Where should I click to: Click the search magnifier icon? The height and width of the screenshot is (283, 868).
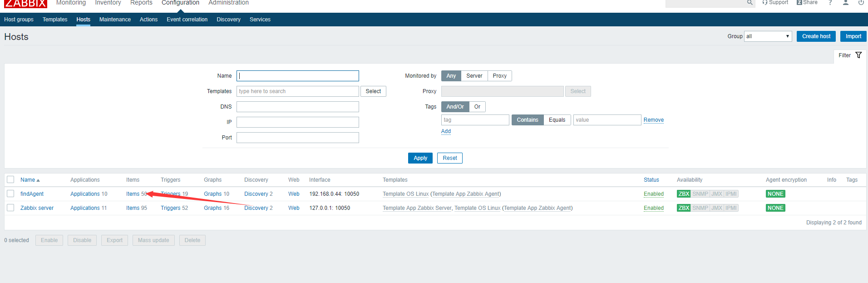coord(750,3)
